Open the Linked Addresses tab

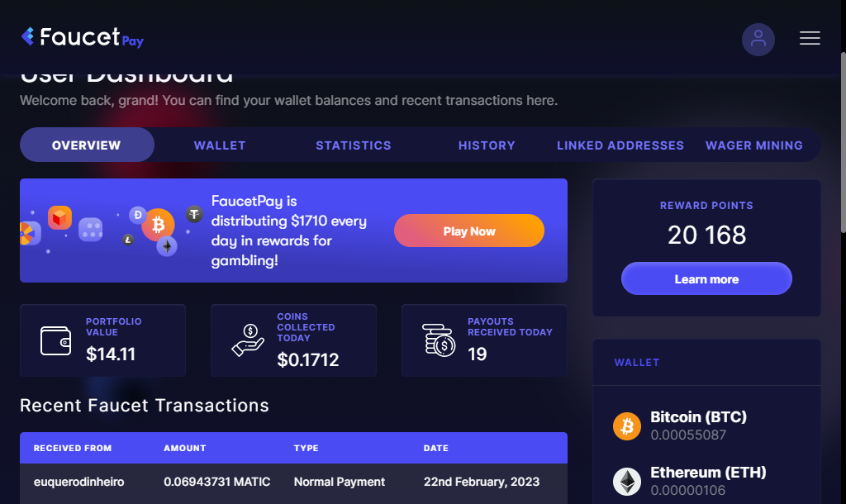[x=620, y=145]
